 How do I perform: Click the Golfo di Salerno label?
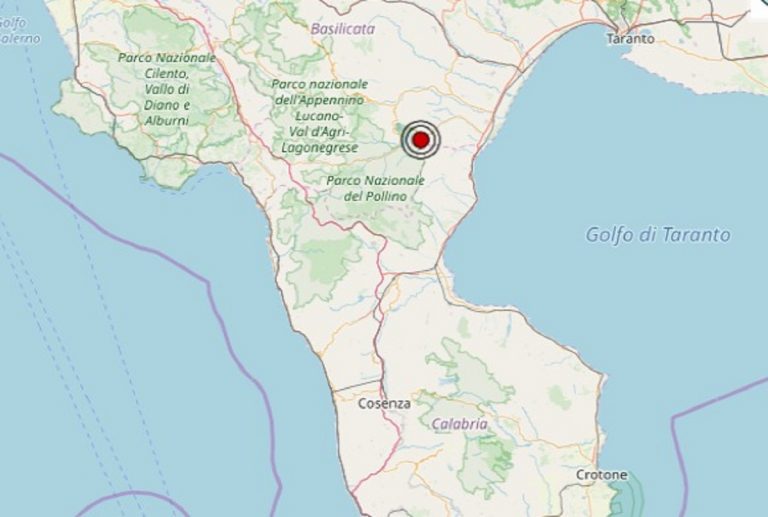pos(15,31)
